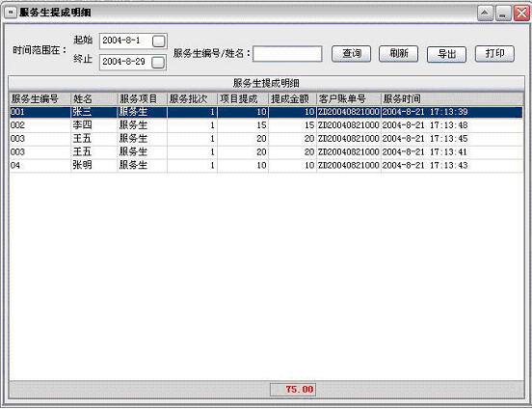Viewport: 532px width, 409px height.
Task: Click the start date text field
Action: click(126, 41)
